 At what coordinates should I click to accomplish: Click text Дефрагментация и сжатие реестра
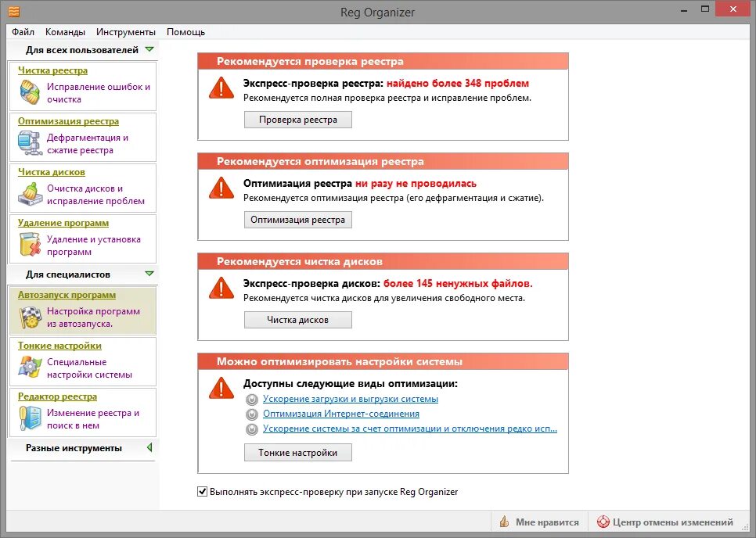[88, 144]
